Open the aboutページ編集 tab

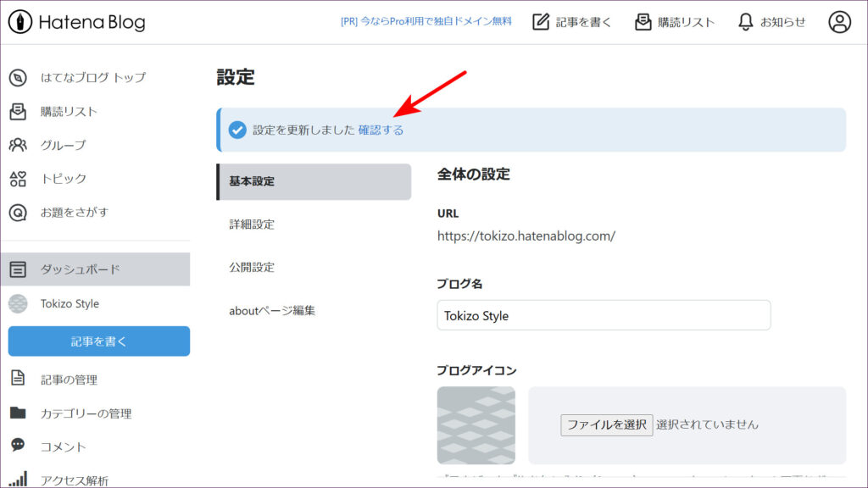tap(272, 310)
